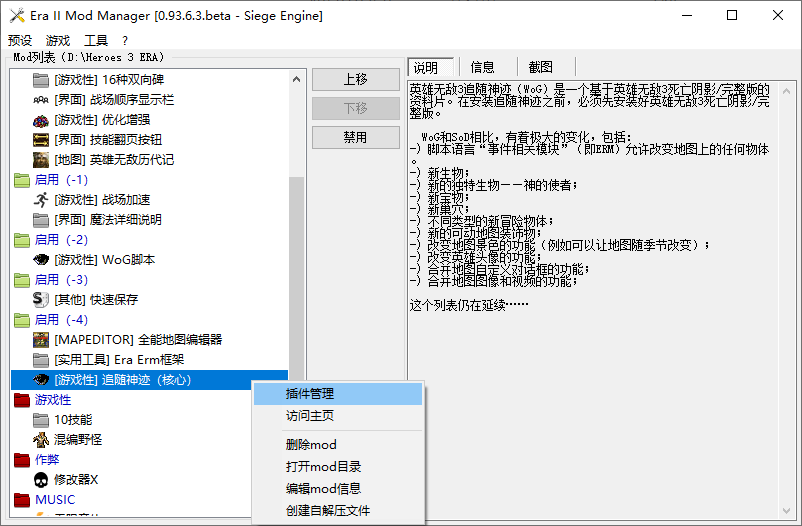The height and width of the screenshot is (526, 802).
Task: Switch to the 截图 tab
Action: [541, 67]
